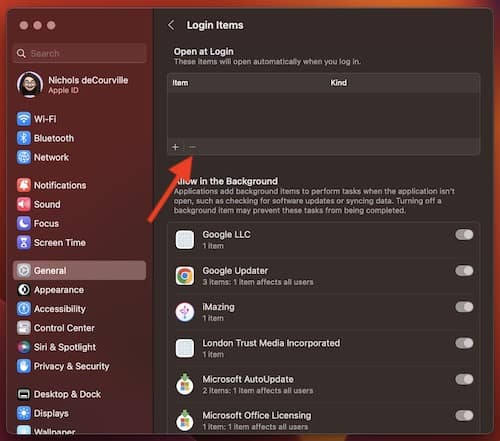Toggle Microsoft AutoUpdate background item
500x441 pixels.
coord(464,379)
